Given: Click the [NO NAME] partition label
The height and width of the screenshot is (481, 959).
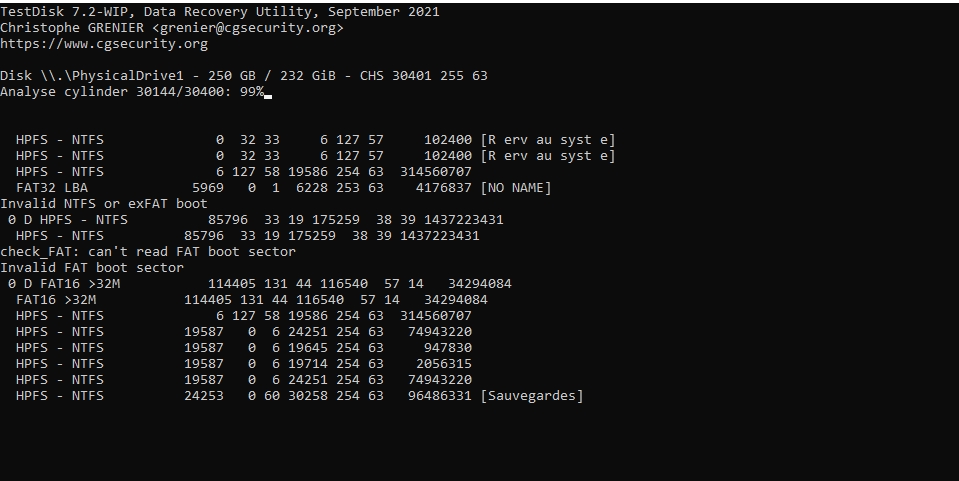Looking at the screenshot, I should coord(516,188).
